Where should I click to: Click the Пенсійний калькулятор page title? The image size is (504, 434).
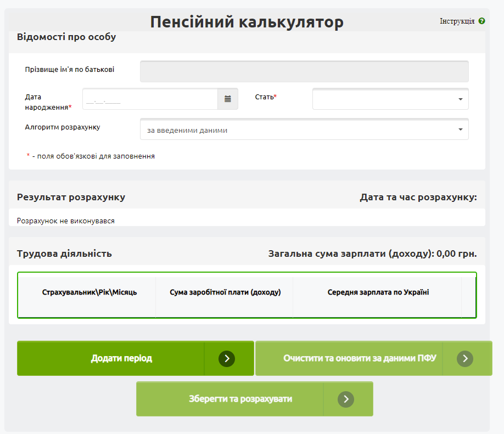click(247, 22)
